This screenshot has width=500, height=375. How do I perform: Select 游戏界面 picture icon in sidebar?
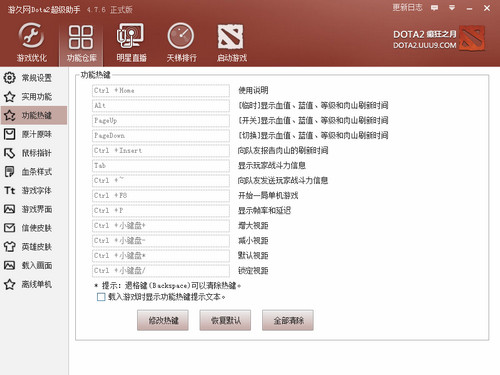pos(9,209)
